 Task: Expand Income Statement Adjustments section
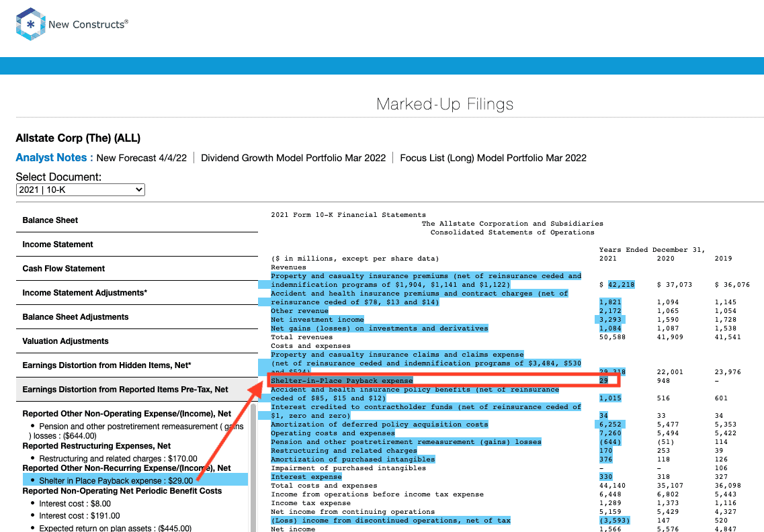137,293
